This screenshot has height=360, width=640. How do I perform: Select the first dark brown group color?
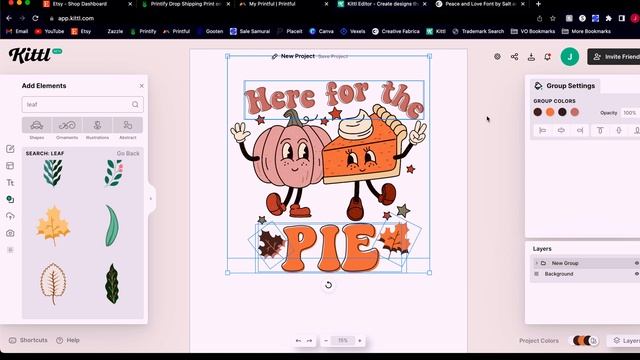pos(538,112)
